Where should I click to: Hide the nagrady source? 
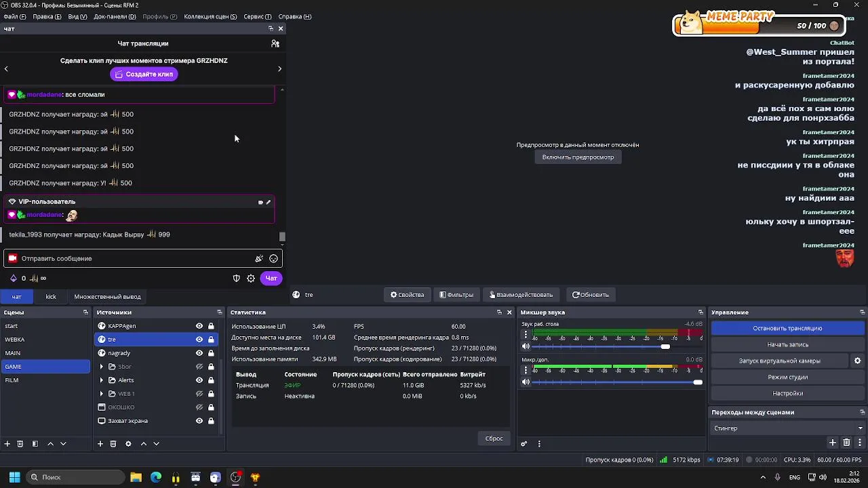pos(199,353)
